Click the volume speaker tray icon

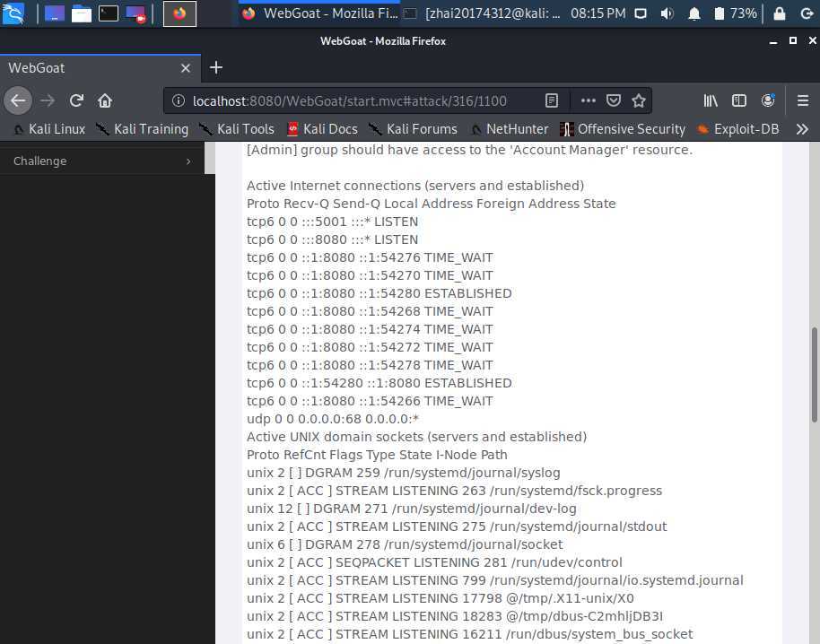click(x=667, y=13)
